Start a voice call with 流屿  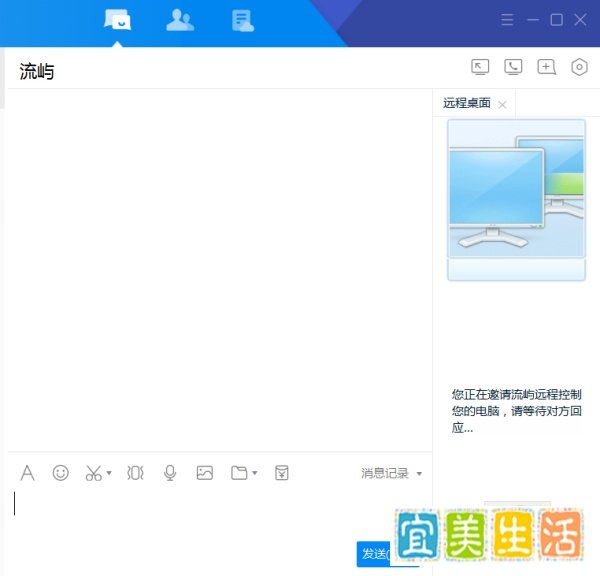(x=513, y=67)
